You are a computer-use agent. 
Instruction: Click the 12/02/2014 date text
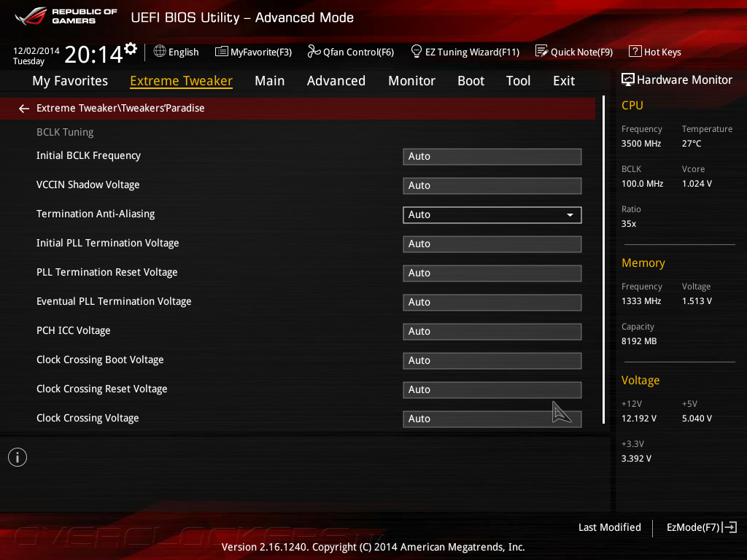coord(36,51)
